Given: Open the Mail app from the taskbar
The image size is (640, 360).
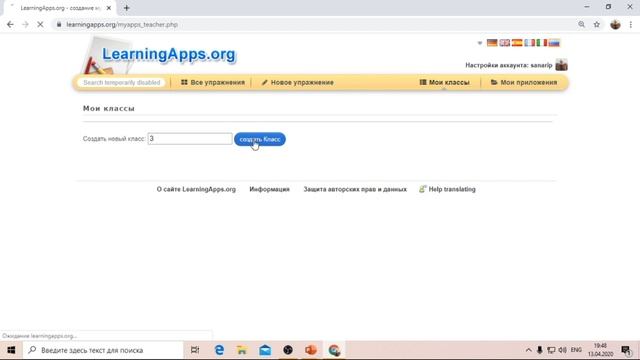Looking at the screenshot, I should [265, 350].
